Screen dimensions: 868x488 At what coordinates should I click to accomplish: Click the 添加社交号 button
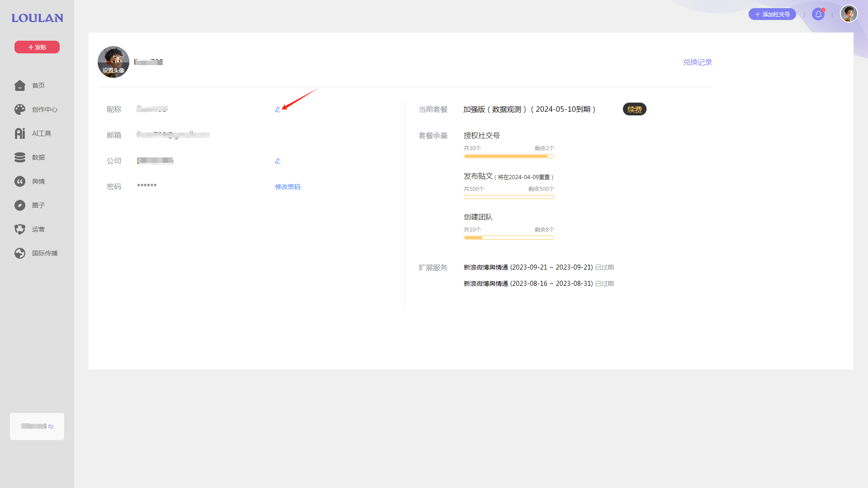click(772, 14)
